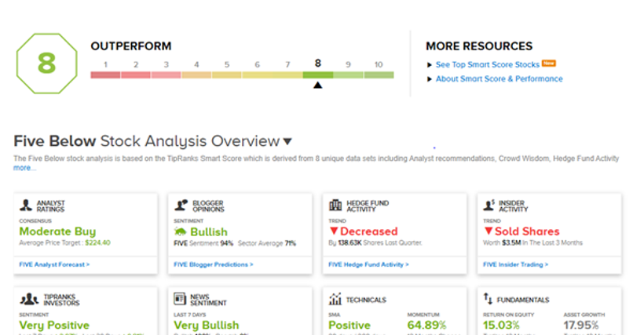The height and width of the screenshot is (335, 644).
Task: Click the Very Positive investor sentiment
Action: [x=54, y=325]
